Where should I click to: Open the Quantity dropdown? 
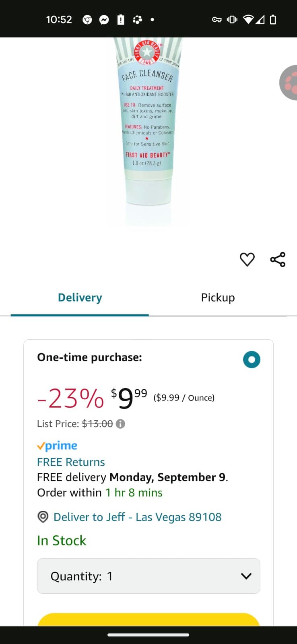(x=148, y=576)
